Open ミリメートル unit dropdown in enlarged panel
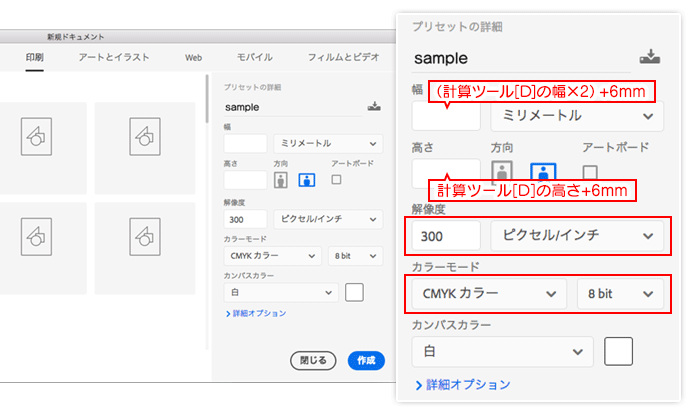Viewport: 700px width, 420px height. 577,115
